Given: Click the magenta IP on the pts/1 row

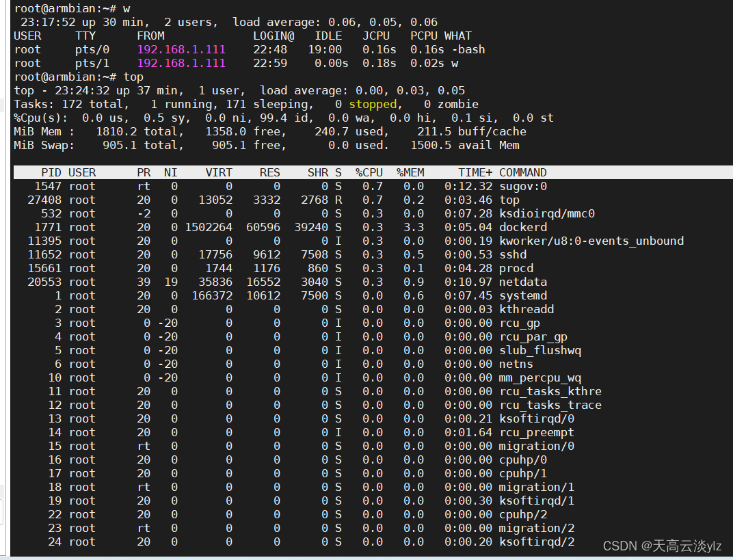Looking at the screenshot, I should click(181, 63).
